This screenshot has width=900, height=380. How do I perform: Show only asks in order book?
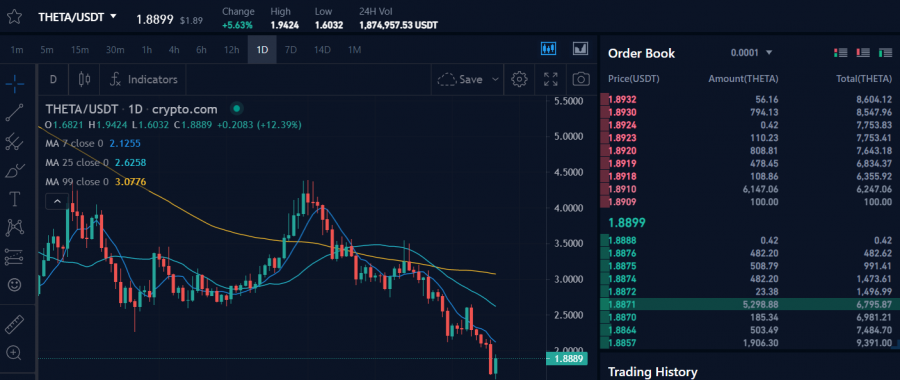point(863,53)
